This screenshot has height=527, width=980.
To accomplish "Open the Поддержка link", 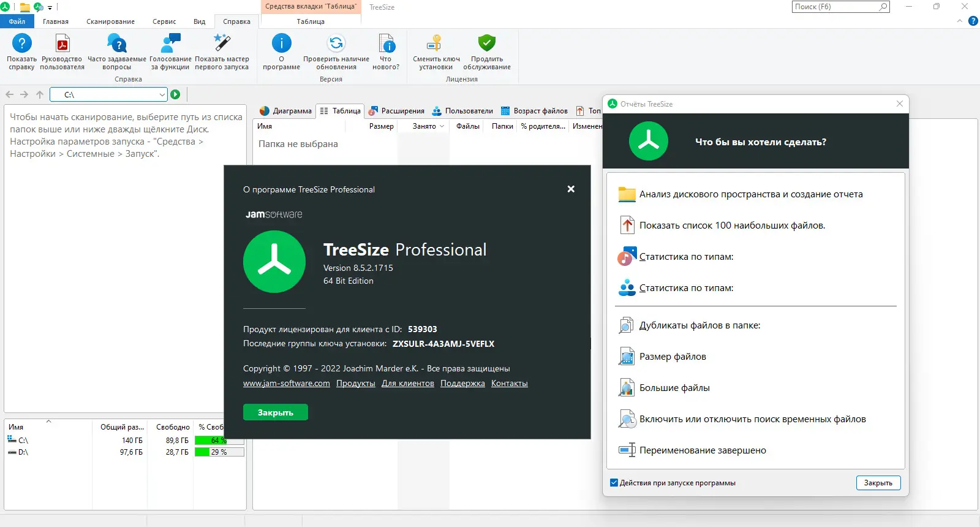I will tap(462, 384).
